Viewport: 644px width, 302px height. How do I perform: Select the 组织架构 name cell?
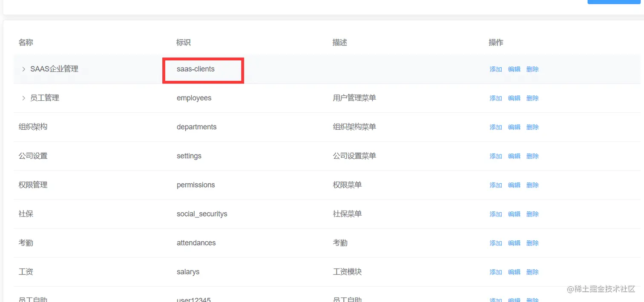click(33, 127)
